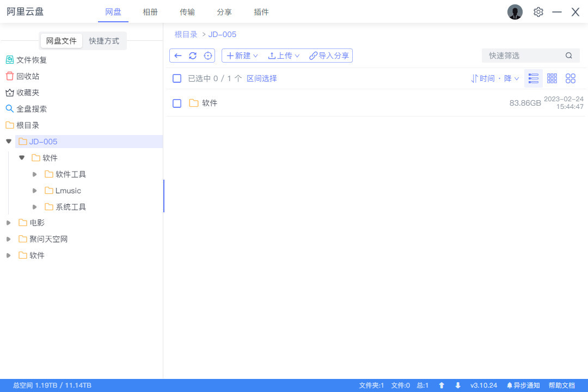Screen dimensions: 588x392
Task: Open the 新建 dropdown
Action: 242,56
